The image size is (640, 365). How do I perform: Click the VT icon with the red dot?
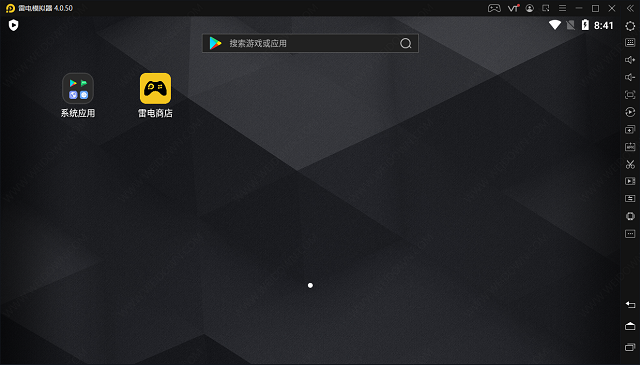(513, 8)
